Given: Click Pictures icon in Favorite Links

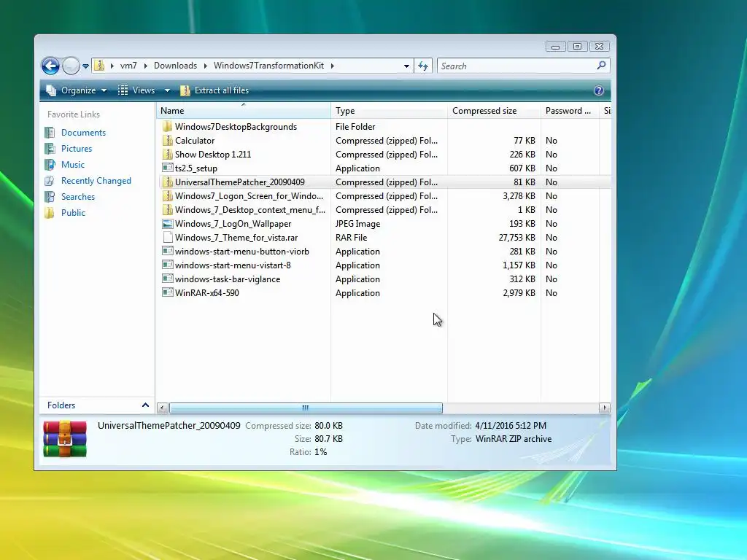Looking at the screenshot, I should coord(50,149).
